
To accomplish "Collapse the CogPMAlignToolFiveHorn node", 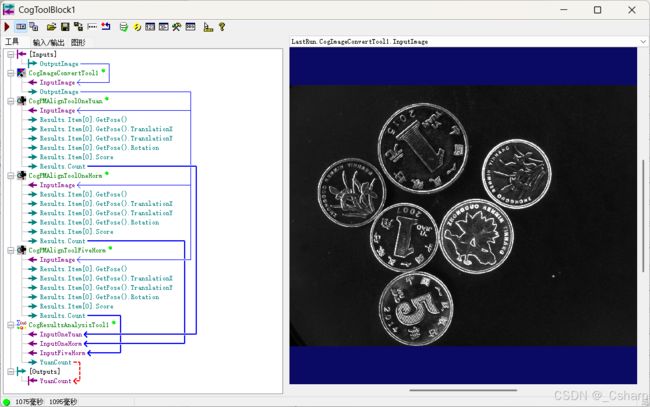I will click(x=11, y=250).
